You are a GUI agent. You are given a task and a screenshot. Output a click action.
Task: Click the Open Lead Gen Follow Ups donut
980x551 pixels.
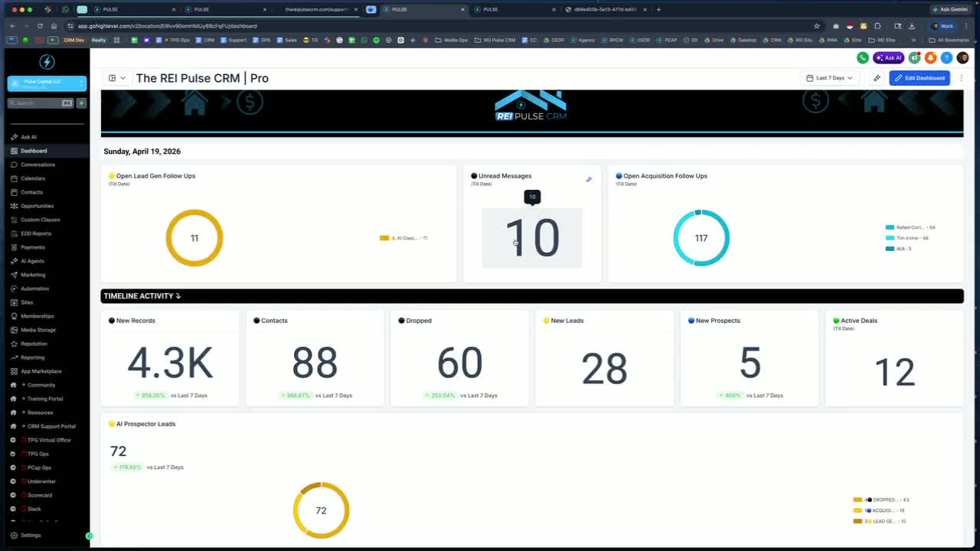[x=194, y=238]
